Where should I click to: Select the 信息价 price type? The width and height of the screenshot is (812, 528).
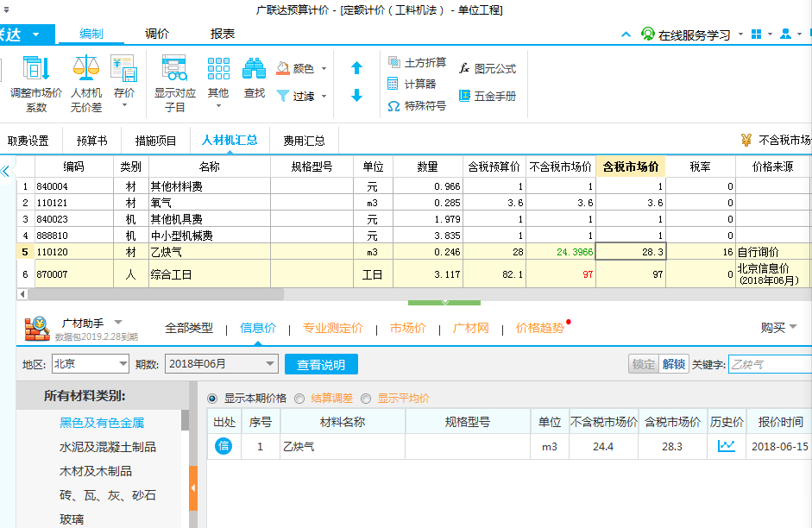pos(258,328)
